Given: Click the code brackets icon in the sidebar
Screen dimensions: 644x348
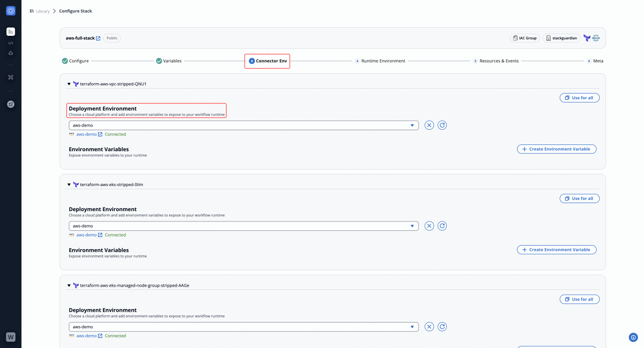Looking at the screenshot, I should pos(11,43).
